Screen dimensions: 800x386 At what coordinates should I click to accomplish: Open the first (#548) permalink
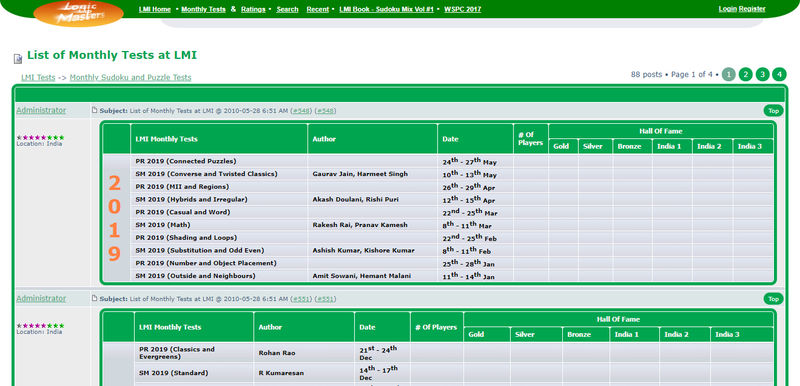point(301,111)
